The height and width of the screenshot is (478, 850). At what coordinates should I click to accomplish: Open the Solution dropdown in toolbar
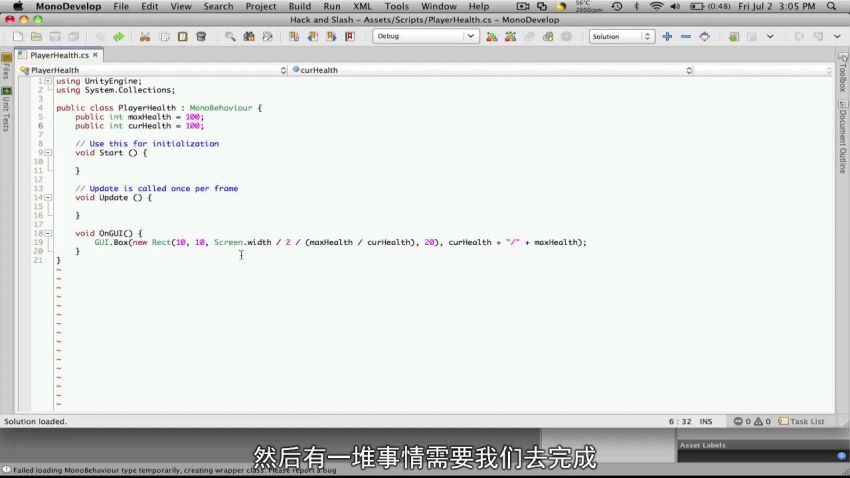(620, 37)
